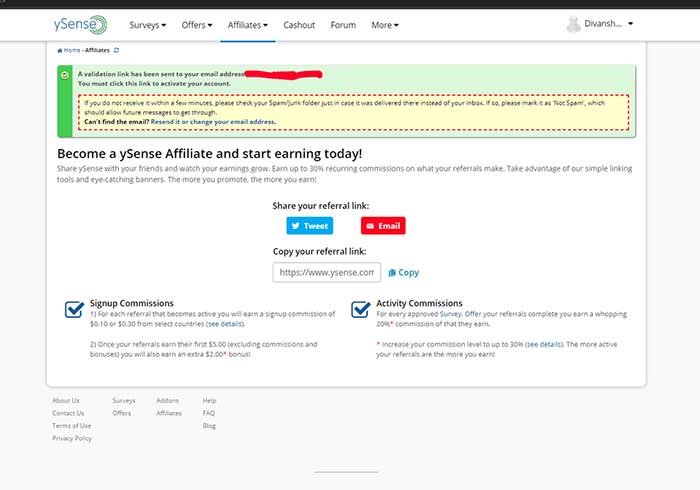Share referral link via Tweet button
The image size is (700, 490).
[x=310, y=226]
